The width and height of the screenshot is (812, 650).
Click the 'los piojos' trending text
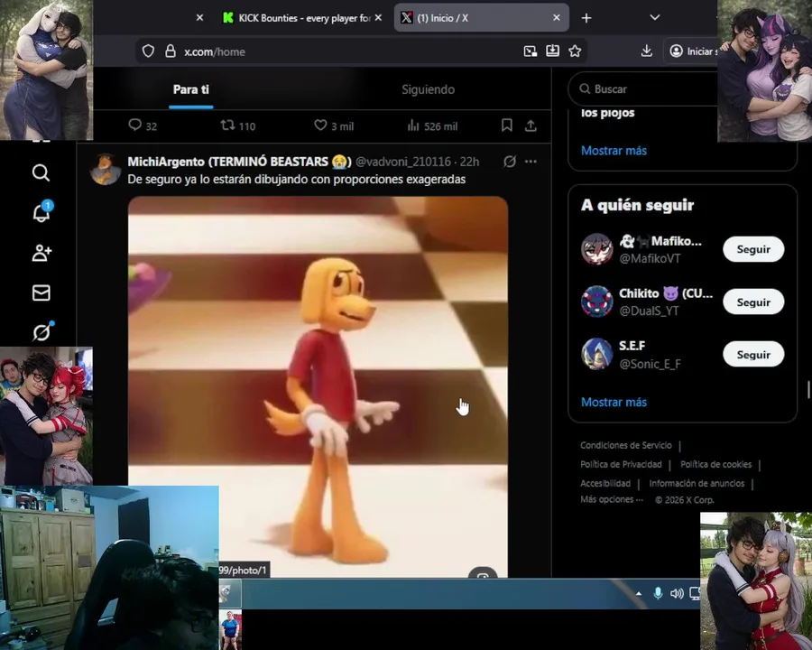(607, 113)
